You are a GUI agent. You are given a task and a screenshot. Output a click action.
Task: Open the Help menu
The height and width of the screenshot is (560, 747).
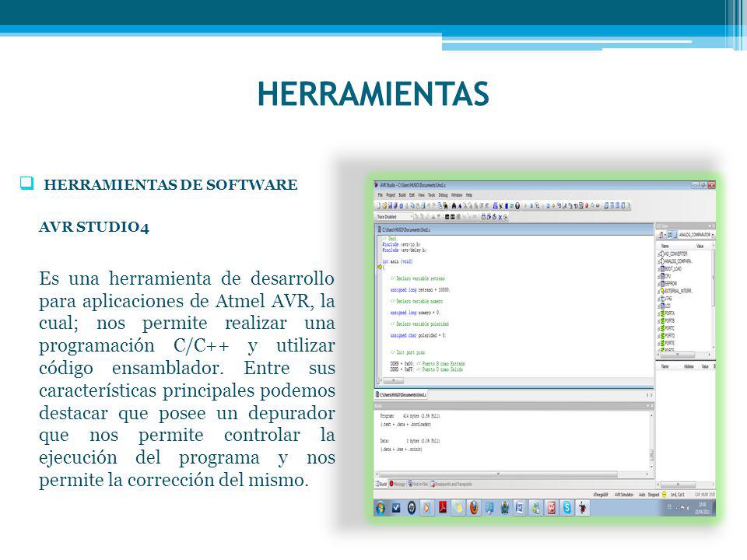468,195
